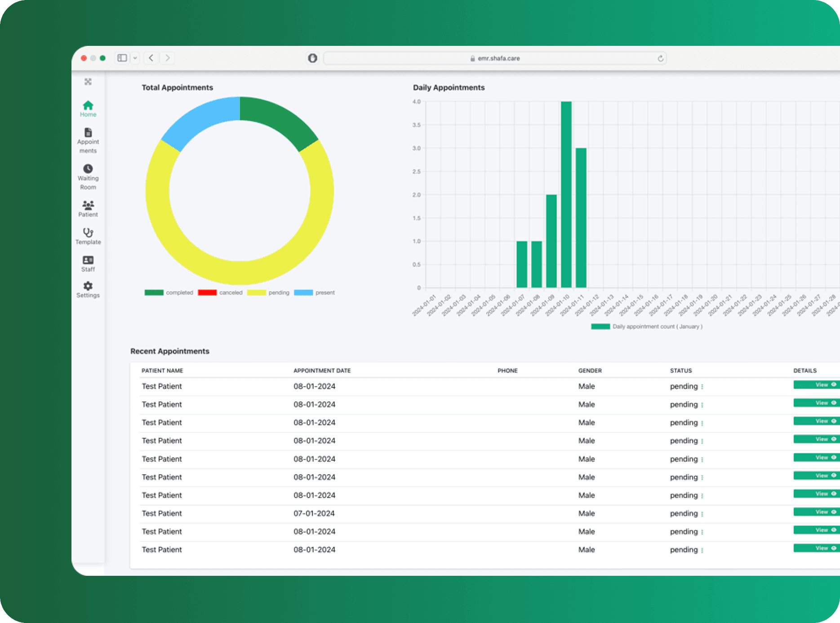Toggle the canceled legend series
This screenshot has height=623, width=840.
pos(207,293)
